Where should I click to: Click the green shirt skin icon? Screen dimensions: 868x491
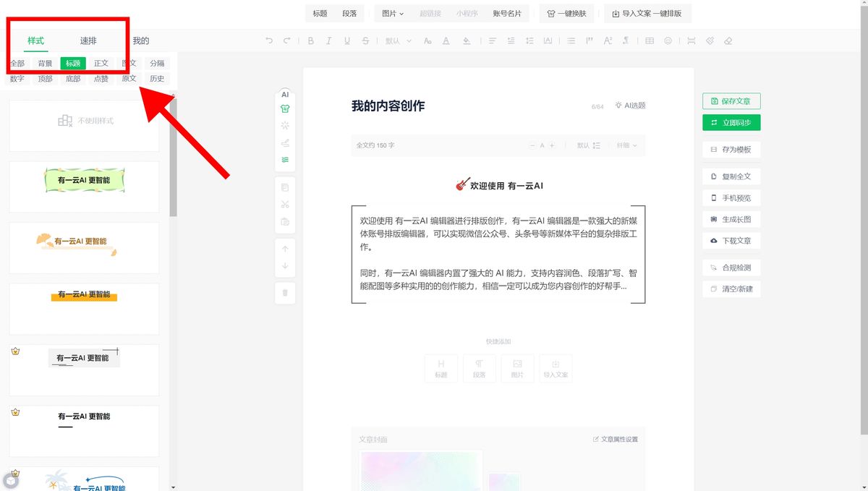[285, 108]
